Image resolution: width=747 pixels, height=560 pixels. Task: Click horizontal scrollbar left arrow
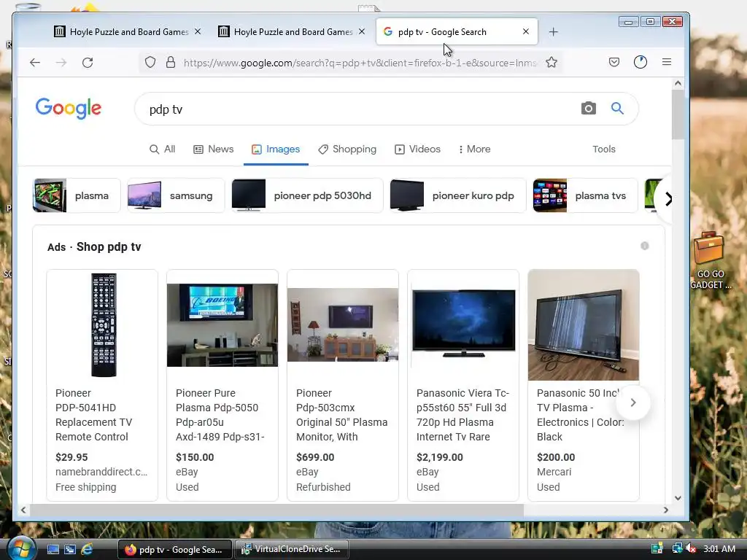coord(23,510)
